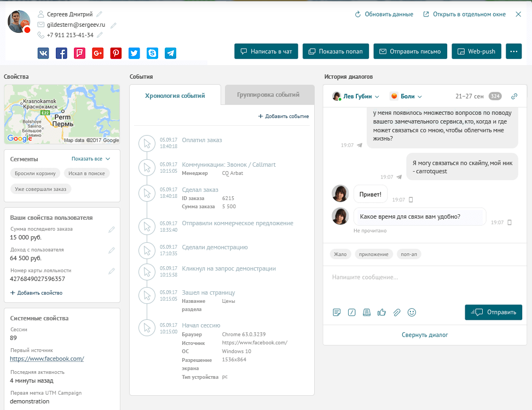Viewport: 532px width, 410px height.
Task: Select the Искал в поиске segment tag
Action: (86, 173)
